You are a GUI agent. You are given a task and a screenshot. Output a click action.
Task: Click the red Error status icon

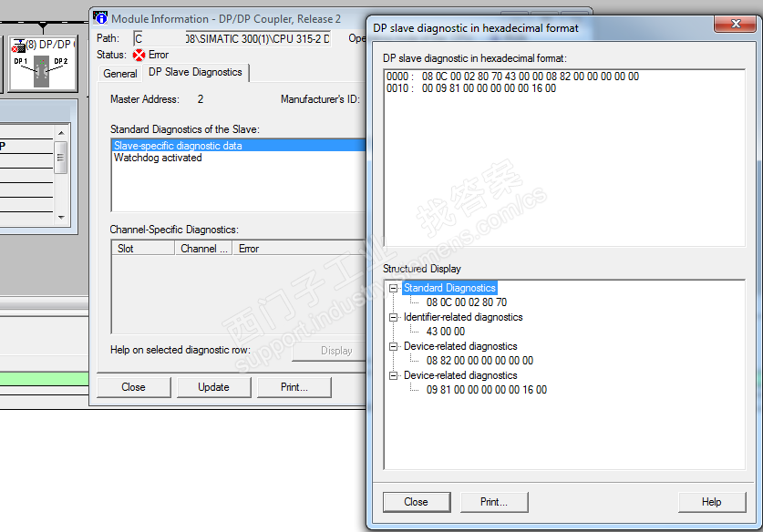[139, 55]
